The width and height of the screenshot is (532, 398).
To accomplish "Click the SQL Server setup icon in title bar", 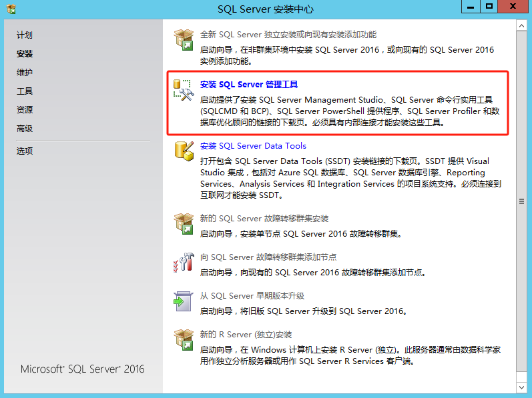I will [x=11, y=9].
